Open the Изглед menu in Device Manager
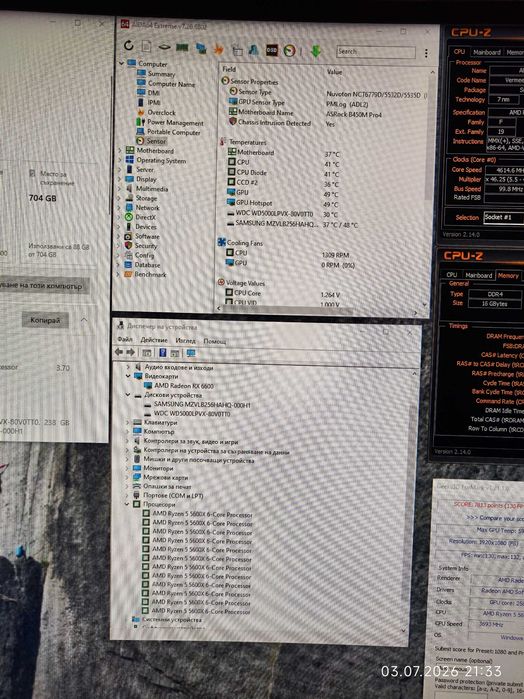 [186, 341]
